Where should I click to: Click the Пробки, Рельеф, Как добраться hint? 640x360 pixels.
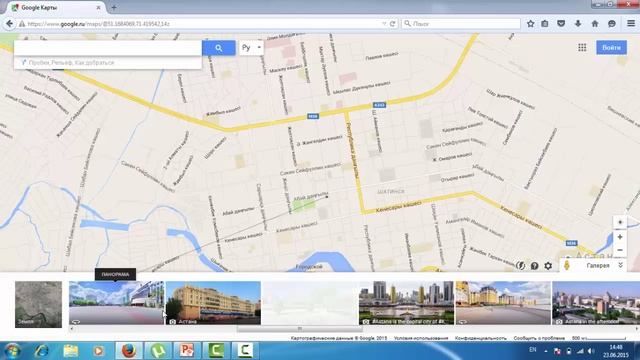coord(71,62)
